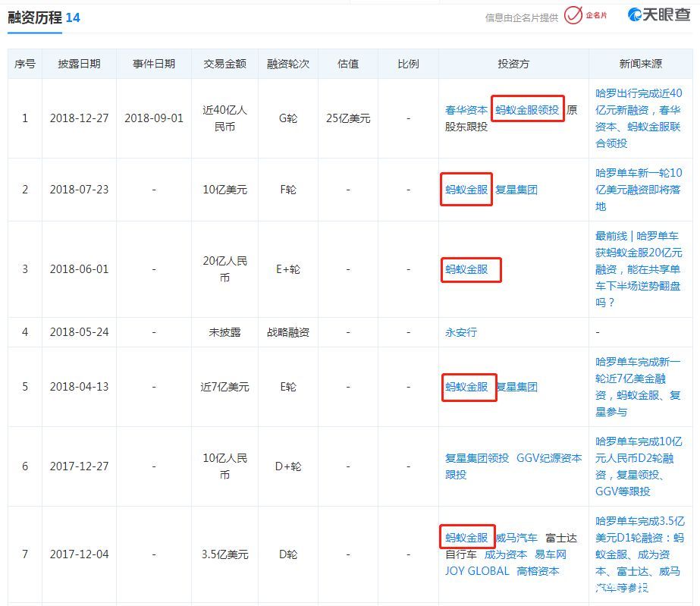Click the 信息由企名片提供 attribution text
This screenshot has height=606, width=700.
click(522, 18)
